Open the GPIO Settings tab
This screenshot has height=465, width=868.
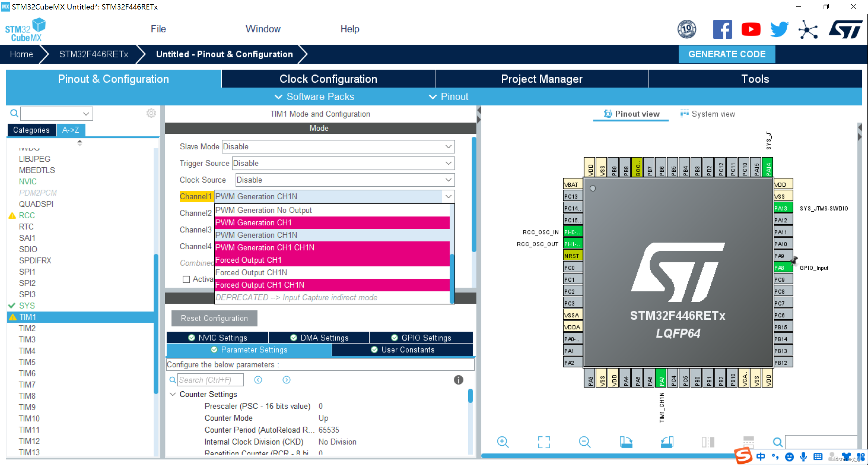click(421, 338)
